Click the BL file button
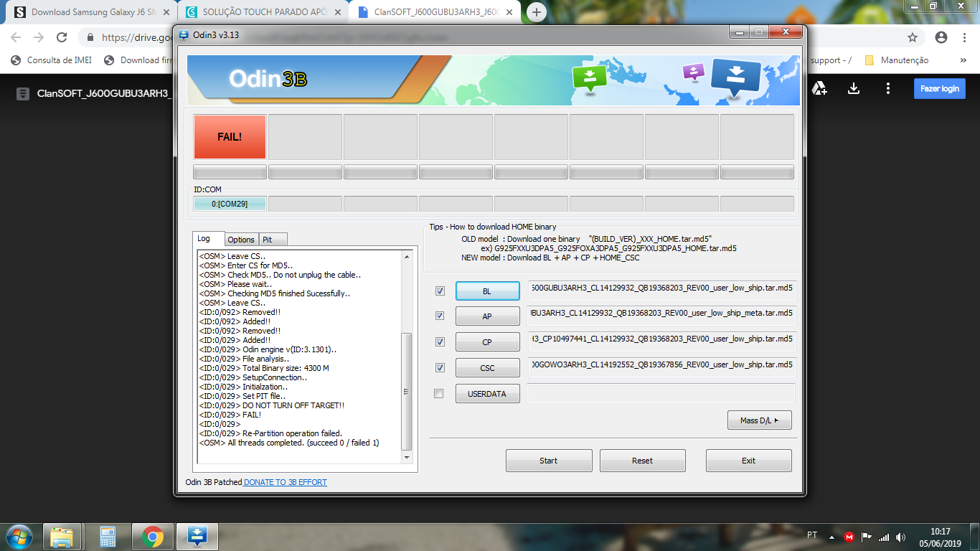 [x=487, y=291]
